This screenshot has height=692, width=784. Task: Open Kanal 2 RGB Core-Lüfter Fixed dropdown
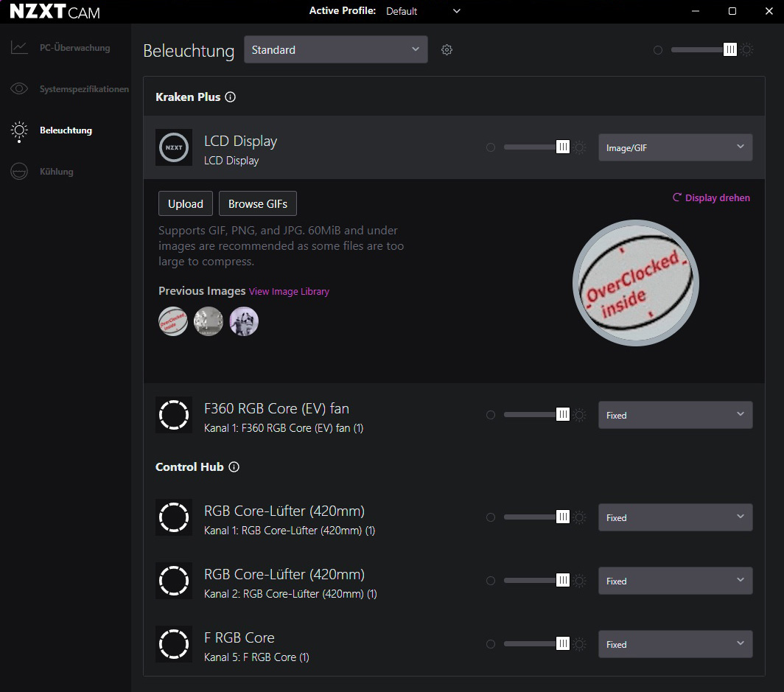[675, 581]
